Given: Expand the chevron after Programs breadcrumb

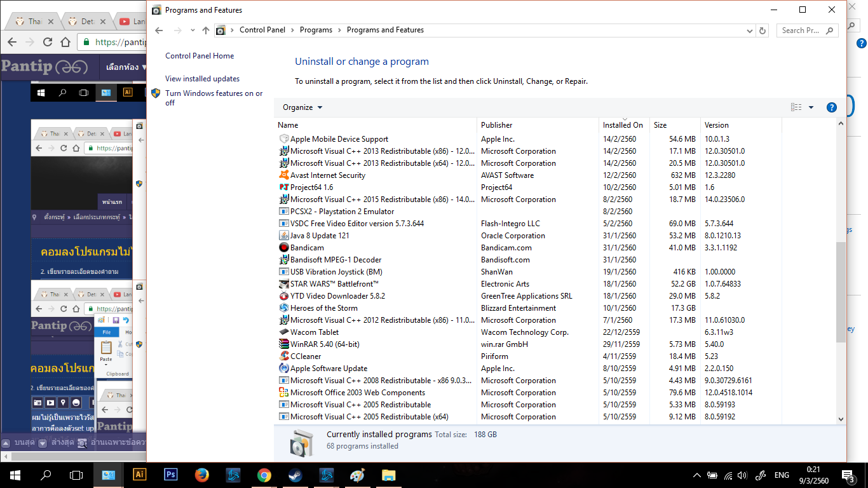Looking at the screenshot, I should click(339, 30).
